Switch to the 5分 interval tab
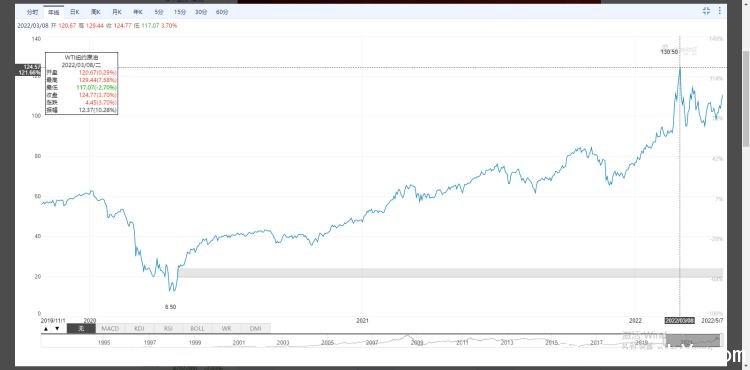The height and width of the screenshot is (370, 750). tap(159, 12)
